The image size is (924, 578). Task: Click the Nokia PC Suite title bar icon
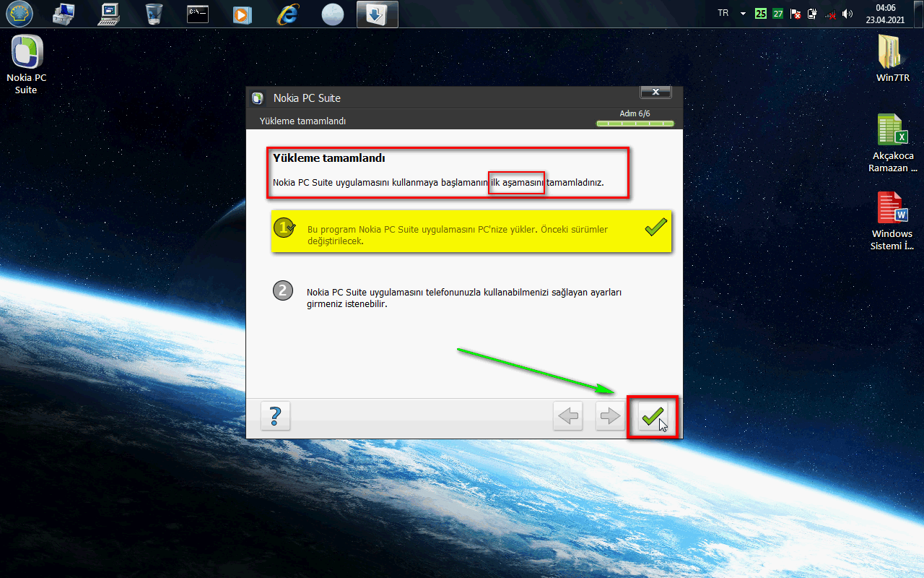(x=257, y=98)
